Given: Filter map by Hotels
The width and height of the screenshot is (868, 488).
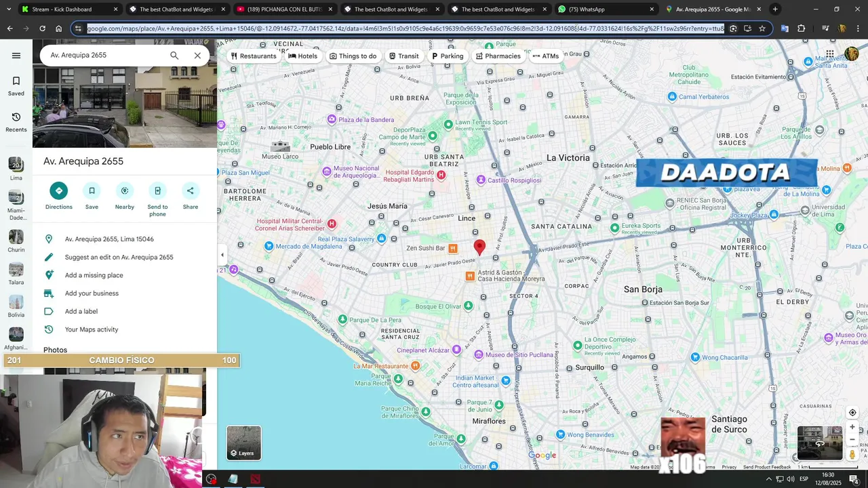Looking at the screenshot, I should pos(302,56).
